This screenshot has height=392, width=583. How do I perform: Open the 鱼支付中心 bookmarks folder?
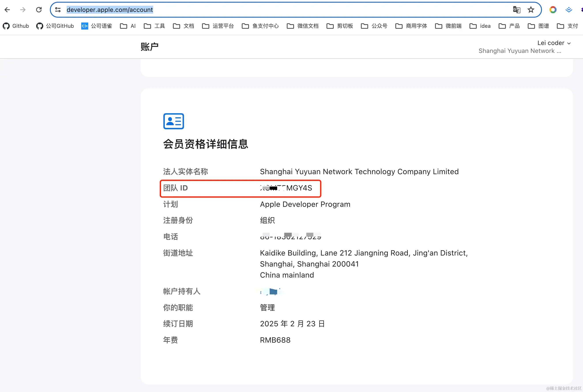[x=260, y=26]
